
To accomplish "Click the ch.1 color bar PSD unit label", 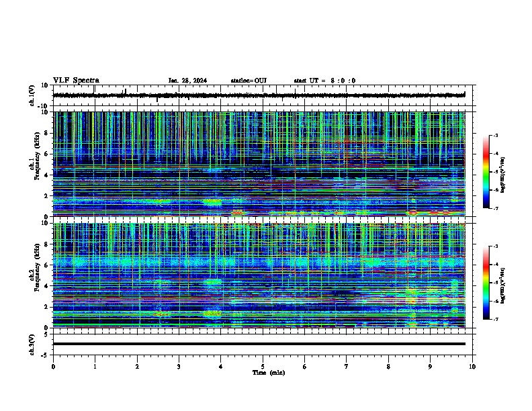I will (x=502, y=175).
